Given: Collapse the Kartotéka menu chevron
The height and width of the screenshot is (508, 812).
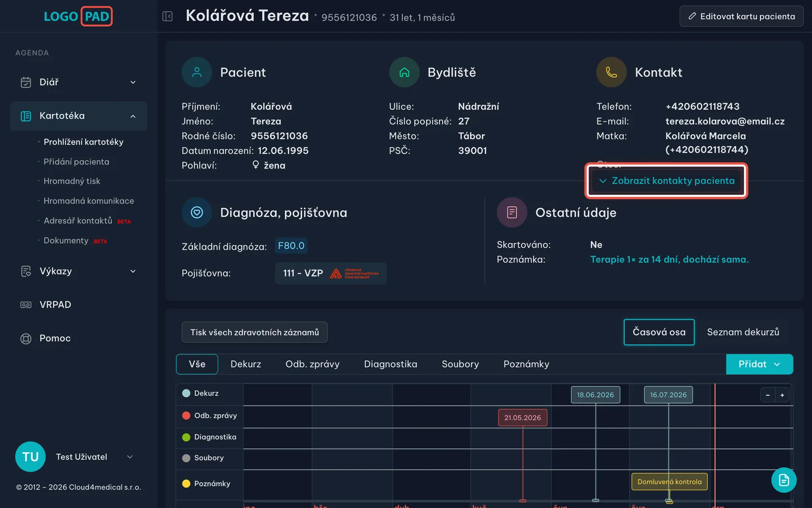Looking at the screenshot, I should (133, 116).
